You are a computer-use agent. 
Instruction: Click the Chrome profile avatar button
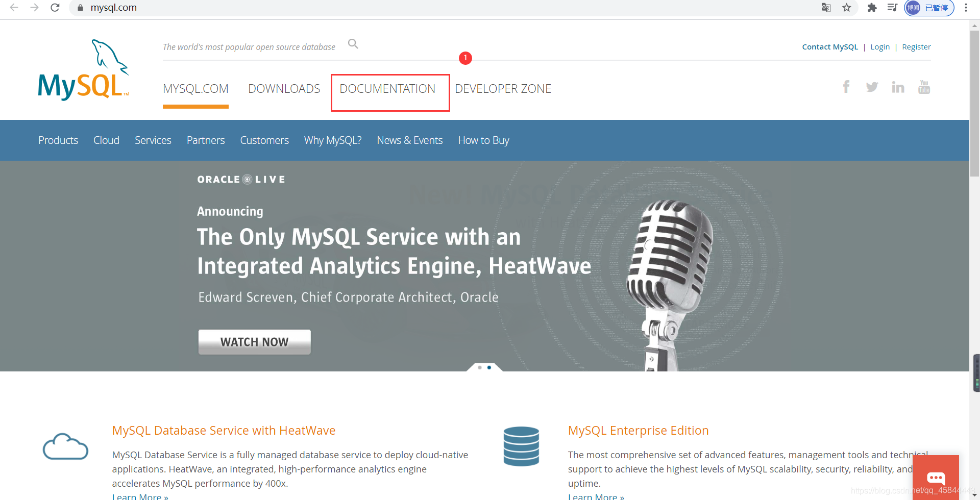pos(929,8)
